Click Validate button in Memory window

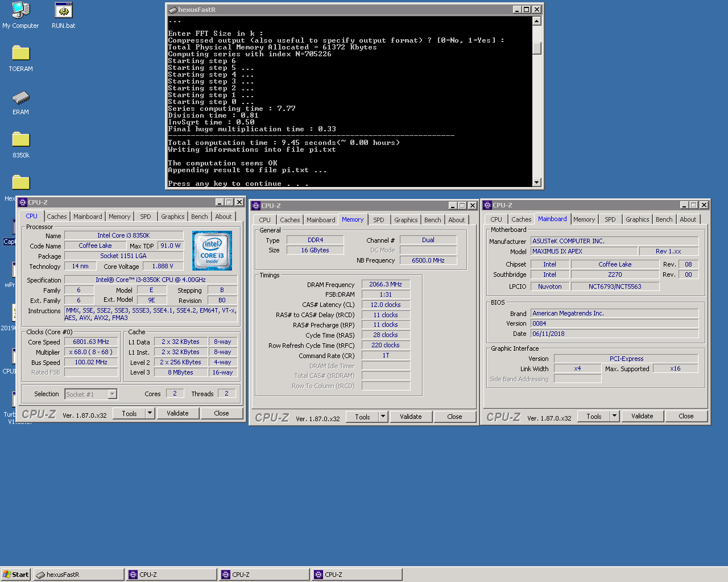point(411,417)
